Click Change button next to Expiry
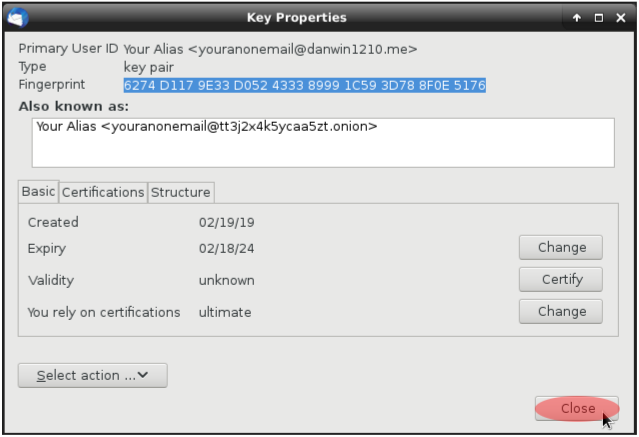Viewport: 639px width, 437px height. click(x=561, y=247)
